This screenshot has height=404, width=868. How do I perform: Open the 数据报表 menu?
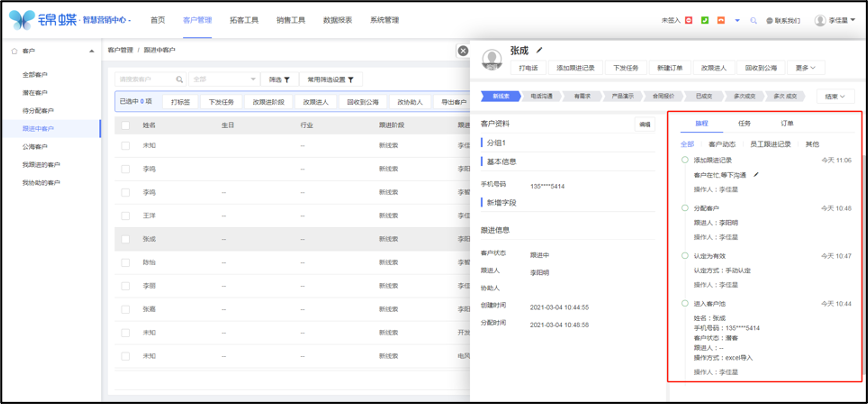pos(338,20)
